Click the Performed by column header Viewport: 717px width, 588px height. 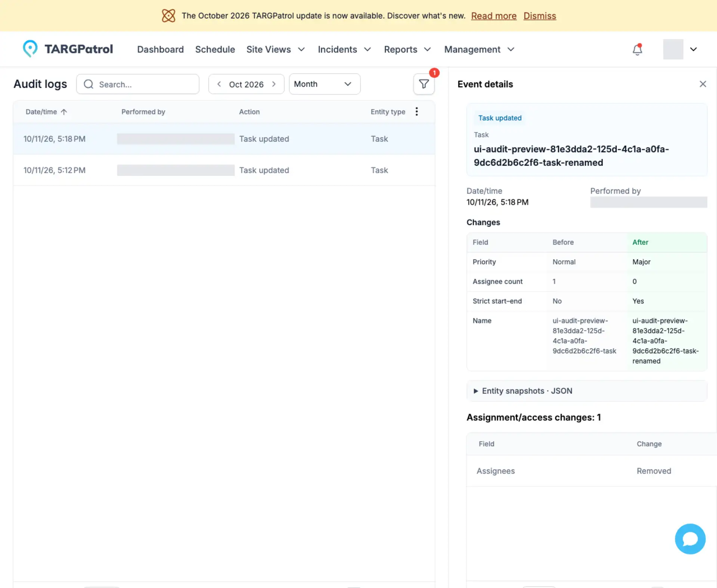[143, 112]
